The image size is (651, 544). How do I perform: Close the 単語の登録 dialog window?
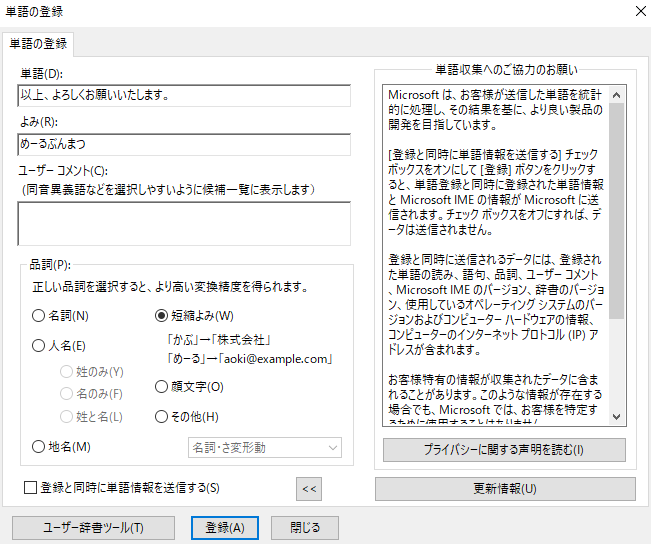641,11
